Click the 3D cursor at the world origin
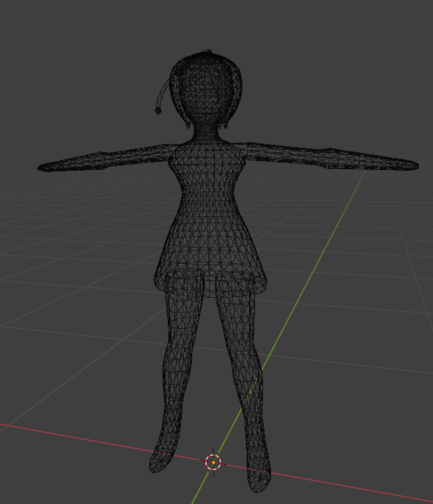Image resolution: width=433 pixels, height=504 pixels. tap(213, 462)
